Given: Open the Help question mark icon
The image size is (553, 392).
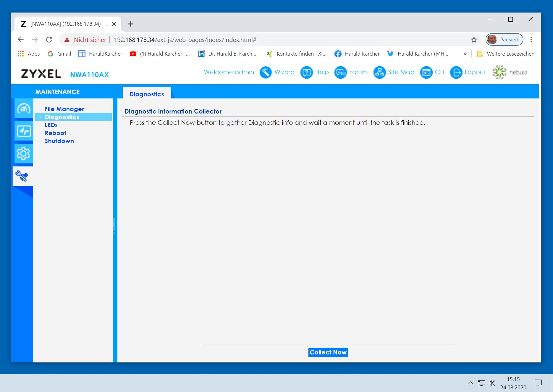Looking at the screenshot, I should point(306,72).
